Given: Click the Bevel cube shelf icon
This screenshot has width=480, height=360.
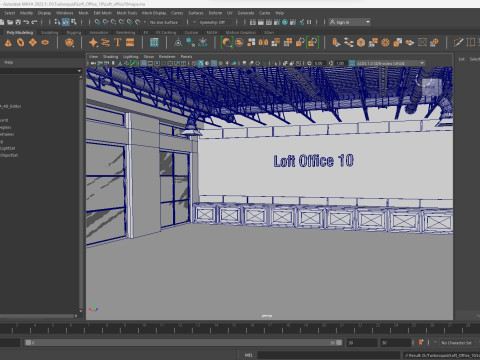Looking at the screenshot, I should 361,42.
